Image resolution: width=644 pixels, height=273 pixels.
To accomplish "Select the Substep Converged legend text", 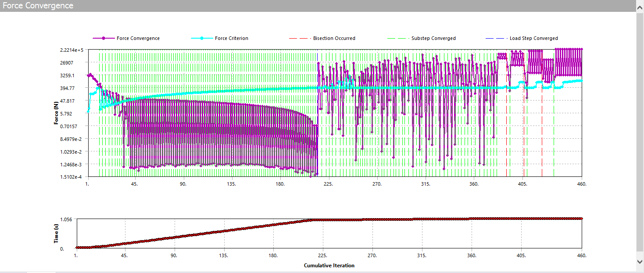I will click(x=433, y=38).
